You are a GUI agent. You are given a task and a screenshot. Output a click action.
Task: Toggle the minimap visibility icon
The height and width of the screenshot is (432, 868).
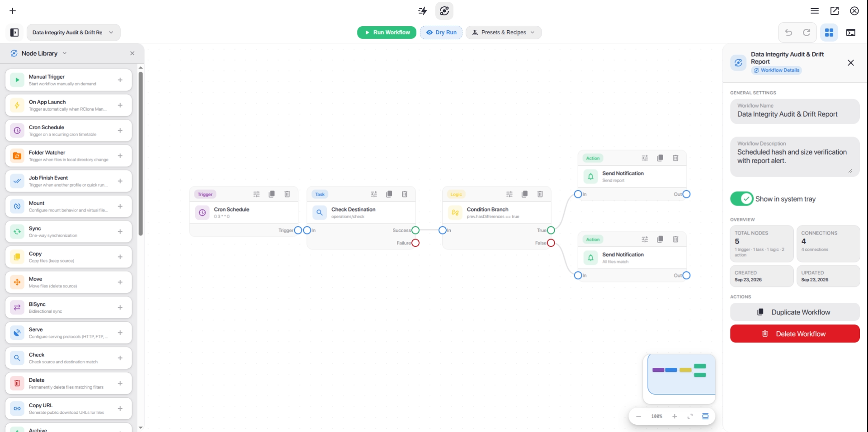point(705,416)
